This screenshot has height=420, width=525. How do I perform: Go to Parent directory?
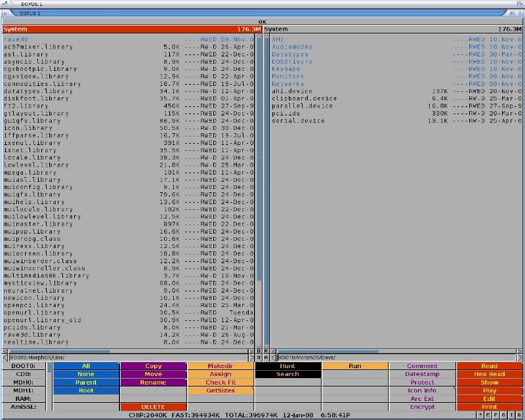(x=86, y=383)
